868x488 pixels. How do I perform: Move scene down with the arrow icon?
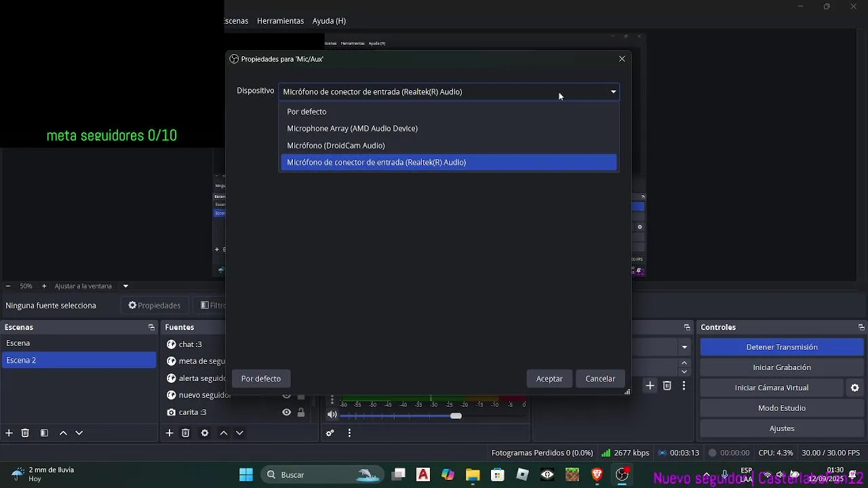point(79,433)
